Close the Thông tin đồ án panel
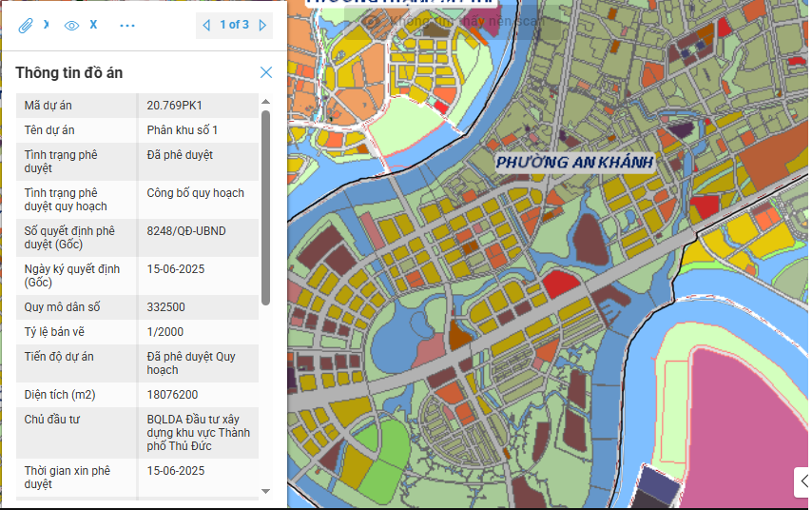Screen dimensions: 812x510 tap(266, 72)
